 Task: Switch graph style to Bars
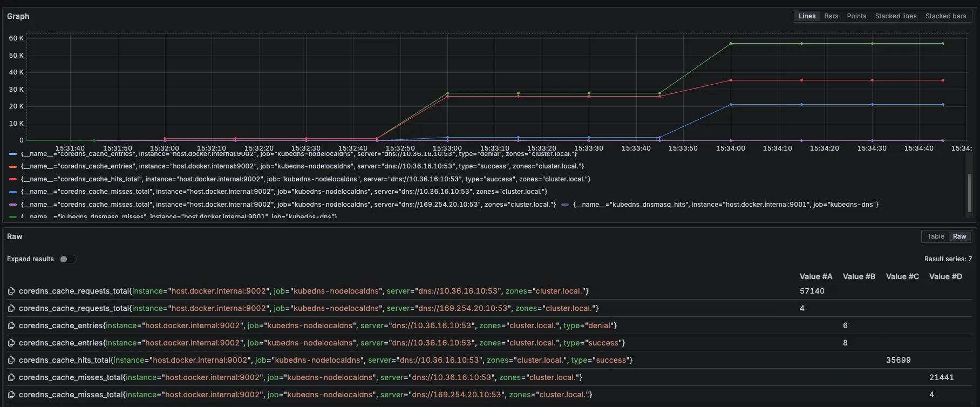831,16
